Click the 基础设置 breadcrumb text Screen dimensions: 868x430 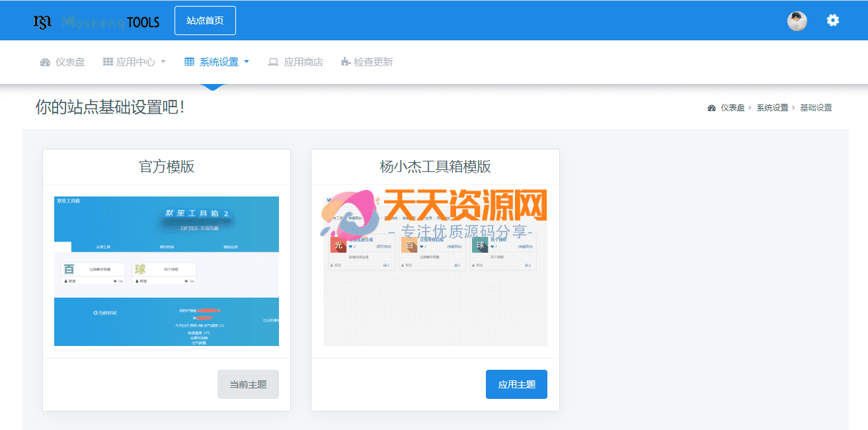point(816,108)
